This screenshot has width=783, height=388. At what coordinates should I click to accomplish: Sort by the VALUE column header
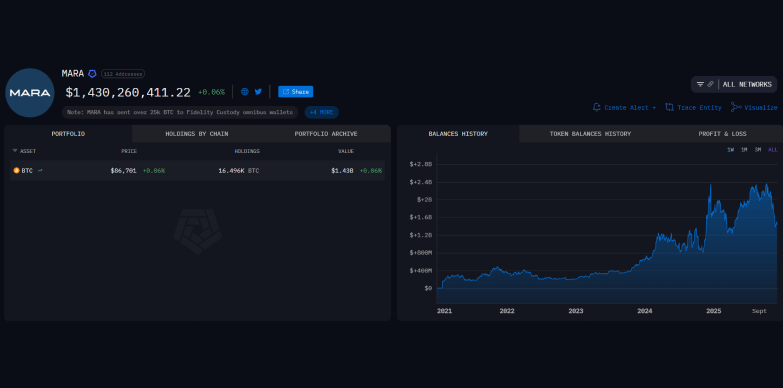coord(346,151)
